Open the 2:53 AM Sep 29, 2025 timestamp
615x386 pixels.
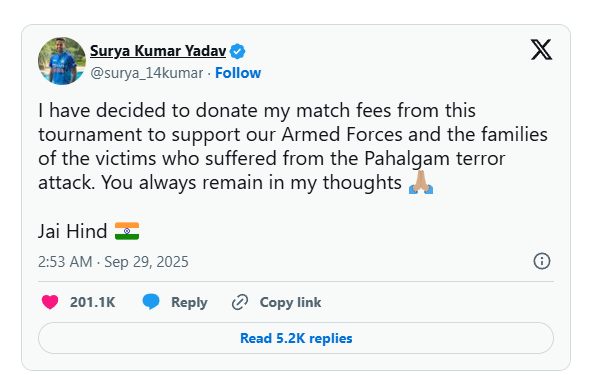coord(113,262)
